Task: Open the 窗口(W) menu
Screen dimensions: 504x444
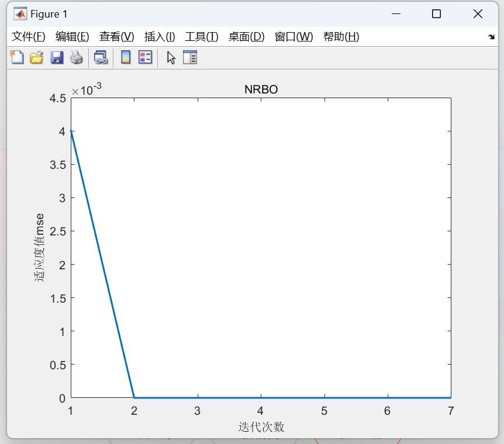Action: pyautogui.click(x=291, y=36)
